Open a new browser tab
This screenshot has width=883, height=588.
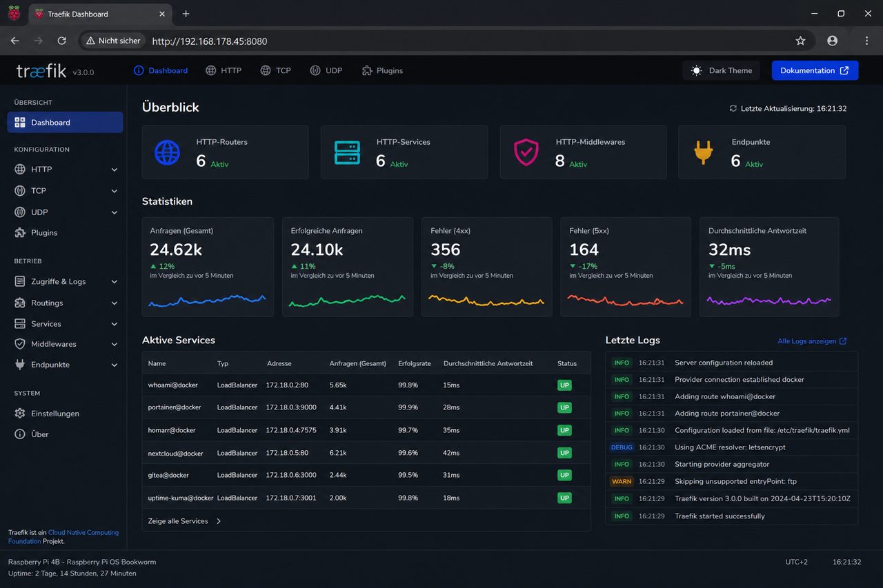[x=186, y=14]
